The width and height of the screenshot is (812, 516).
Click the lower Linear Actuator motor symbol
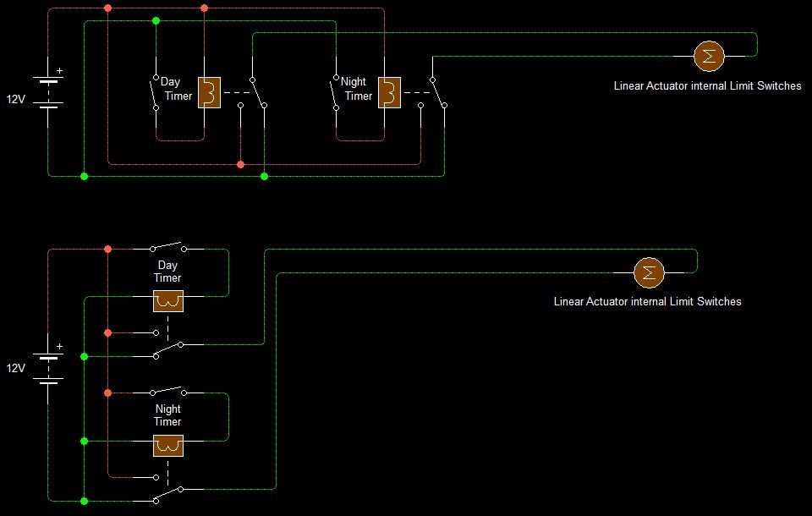point(649,272)
